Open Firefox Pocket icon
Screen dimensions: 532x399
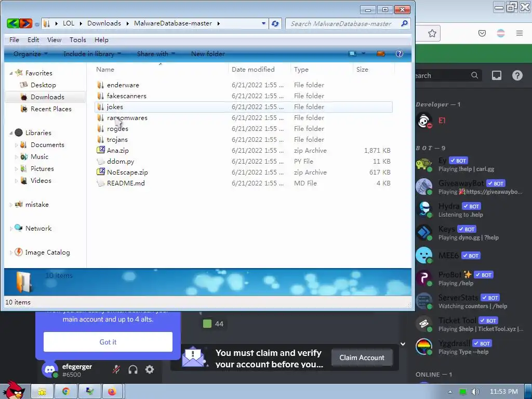pos(482,33)
